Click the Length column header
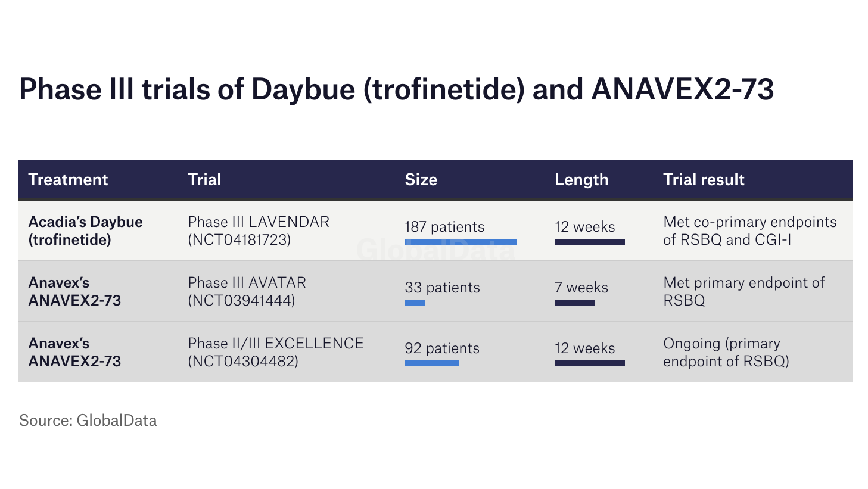Screen dimensions: 868x489 (581, 180)
